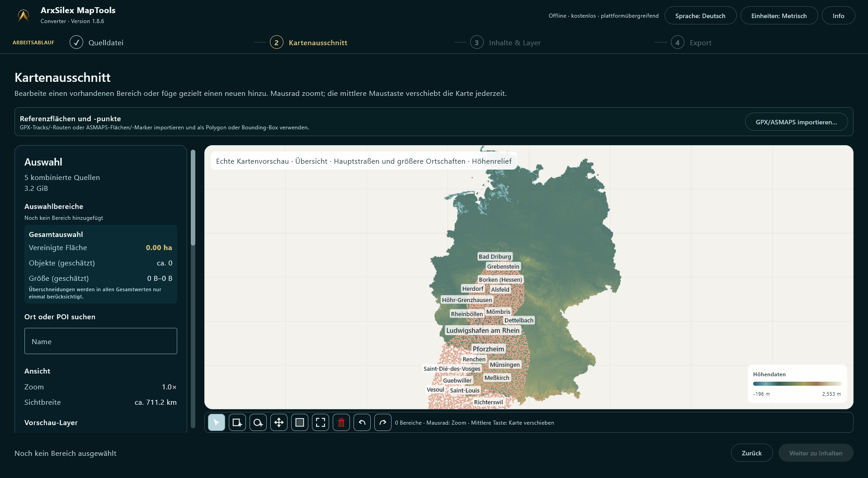868x478 pixels.
Task: Click GPX/ASMAPS importieren button
Action: pos(796,122)
